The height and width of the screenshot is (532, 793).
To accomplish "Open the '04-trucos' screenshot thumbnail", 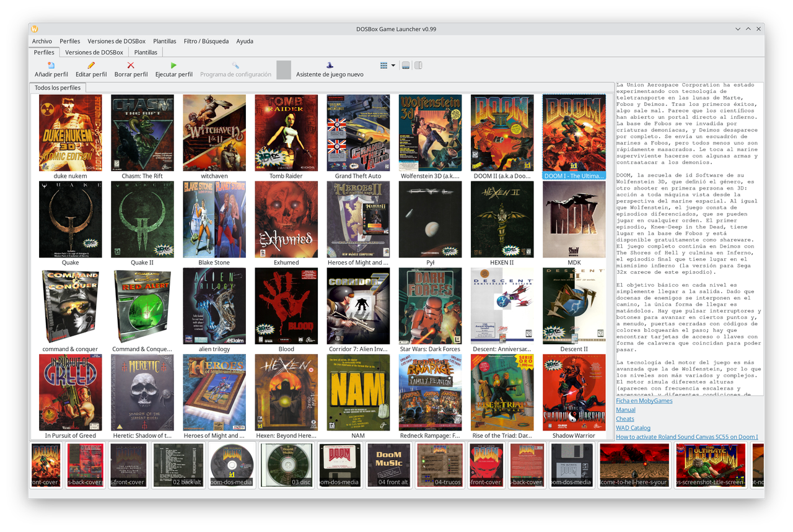I will [440, 464].
